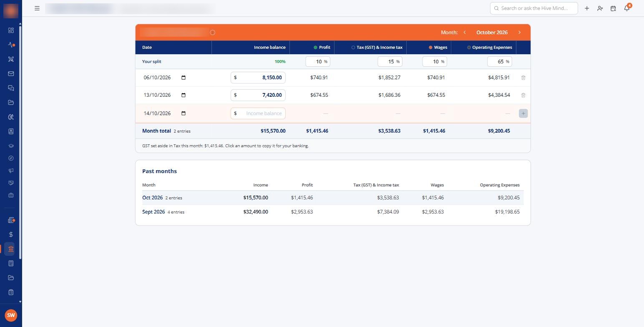Open the calculator icon in the sidebar

(x=11, y=263)
